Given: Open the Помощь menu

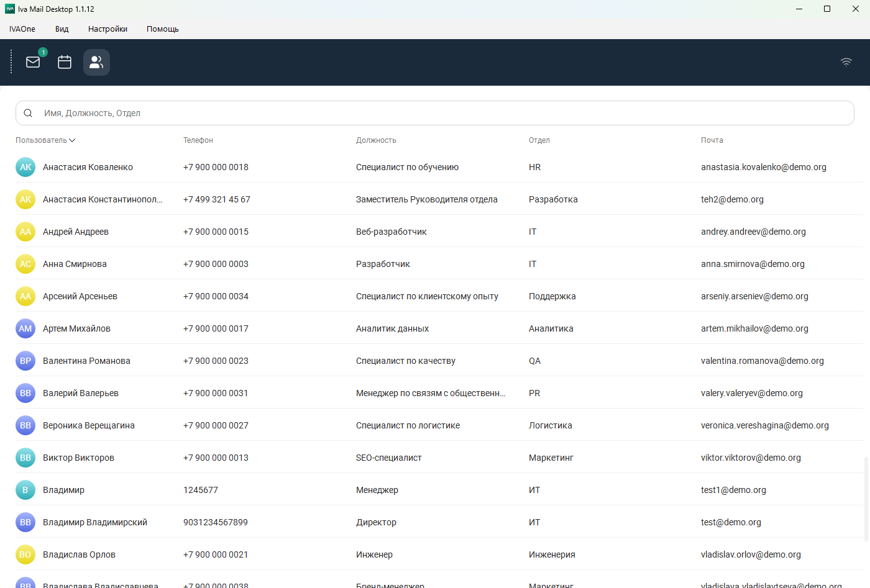Looking at the screenshot, I should click(x=163, y=29).
